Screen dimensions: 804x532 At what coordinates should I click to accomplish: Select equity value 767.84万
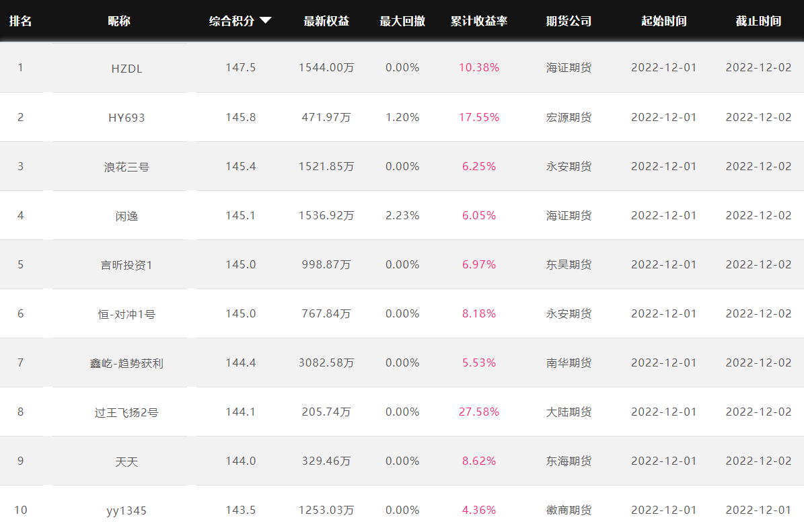(326, 313)
